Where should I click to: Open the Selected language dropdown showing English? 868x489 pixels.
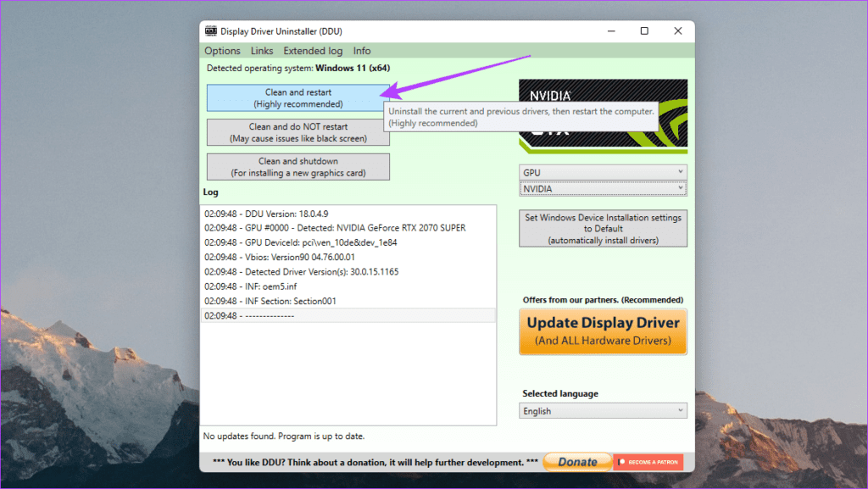tap(602, 410)
